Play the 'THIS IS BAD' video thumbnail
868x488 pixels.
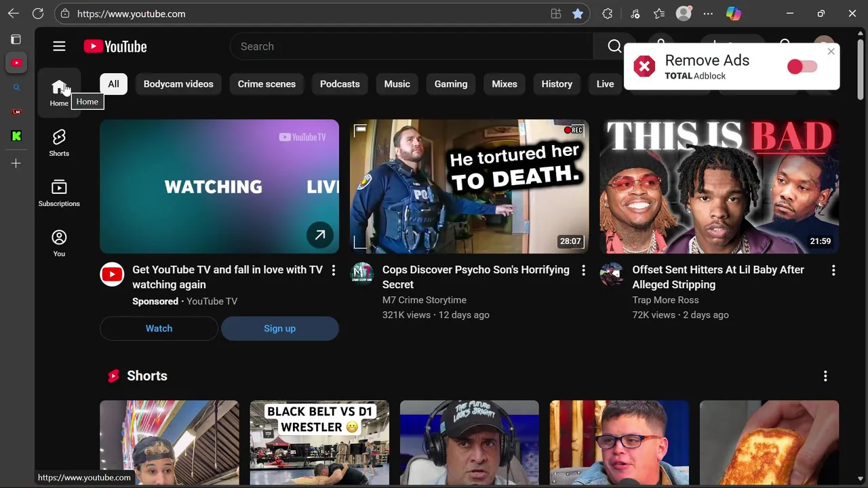(x=719, y=186)
